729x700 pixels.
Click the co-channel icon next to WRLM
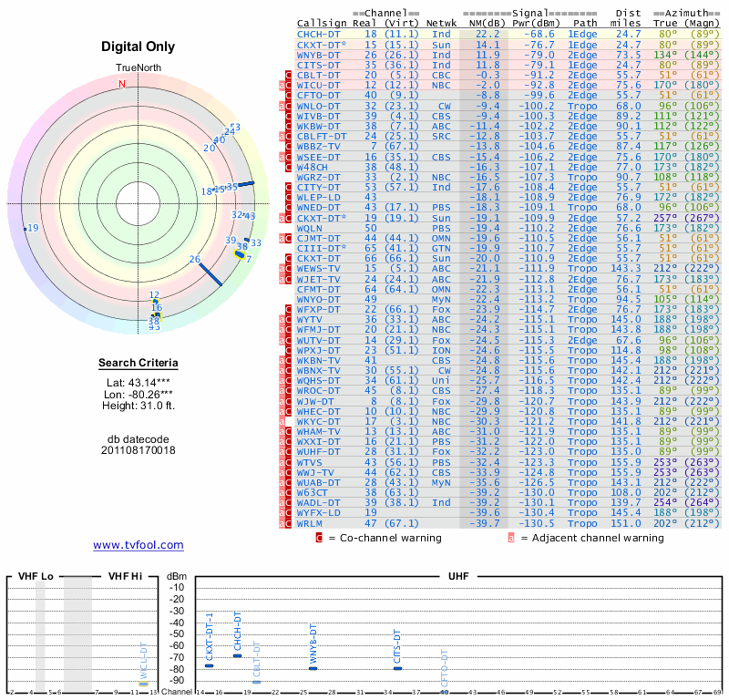pos(290,523)
